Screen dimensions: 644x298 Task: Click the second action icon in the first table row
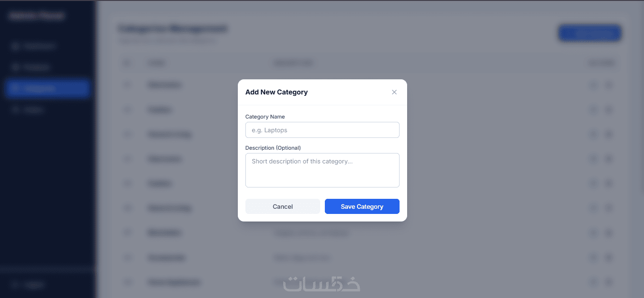click(609, 85)
